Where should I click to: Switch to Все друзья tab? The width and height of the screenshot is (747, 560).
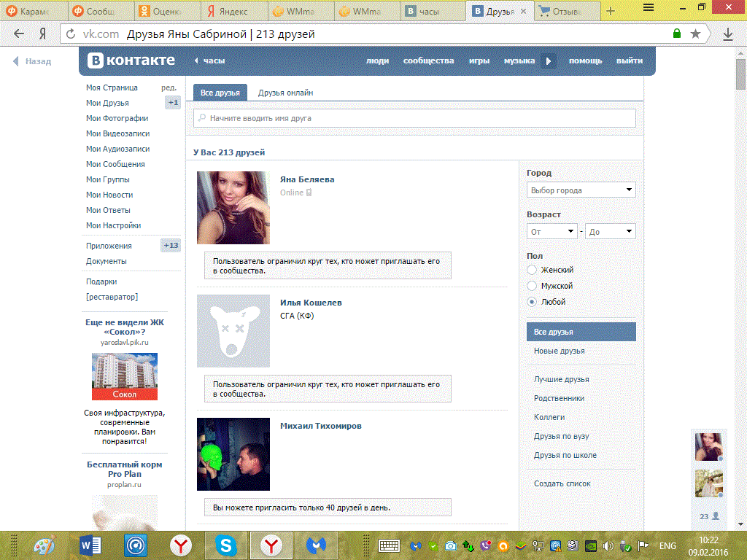pyautogui.click(x=220, y=93)
